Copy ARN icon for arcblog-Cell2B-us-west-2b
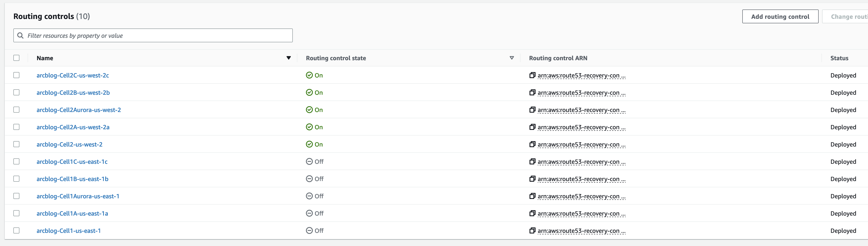 click(x=532, y=92)
